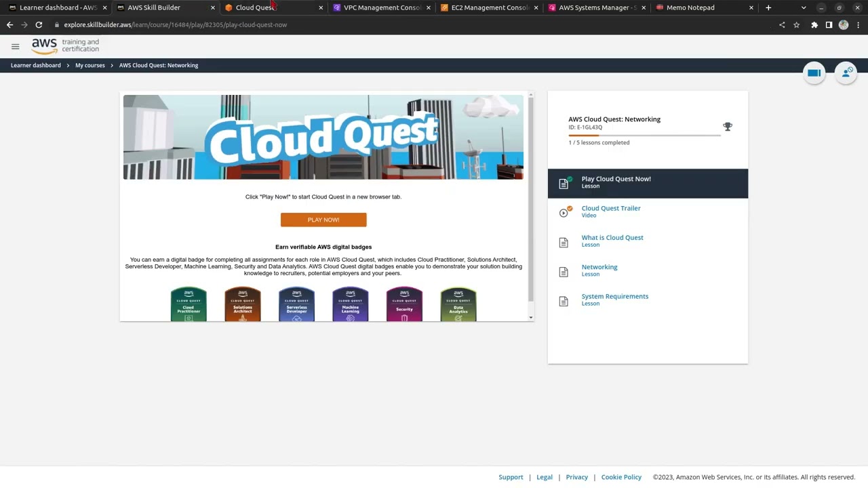Viewport: 868px width, 488px height.
Task: Open a new browser tab
Action: (x=768, y=7)
